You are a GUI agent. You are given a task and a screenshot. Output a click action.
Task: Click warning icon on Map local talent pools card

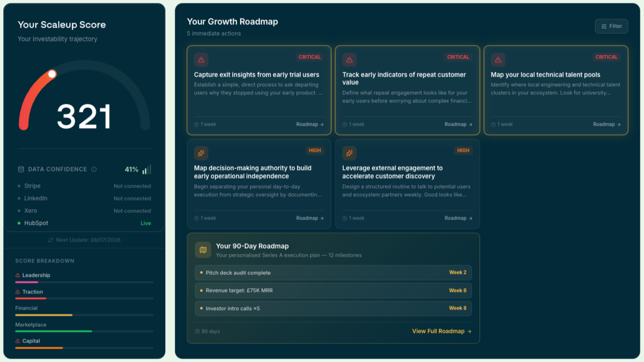pyautogui.click(x=498, y=60)
